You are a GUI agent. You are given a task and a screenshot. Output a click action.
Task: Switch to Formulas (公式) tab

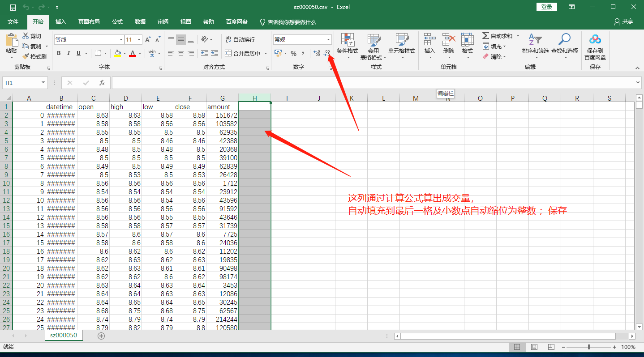(x=117, y=21)
